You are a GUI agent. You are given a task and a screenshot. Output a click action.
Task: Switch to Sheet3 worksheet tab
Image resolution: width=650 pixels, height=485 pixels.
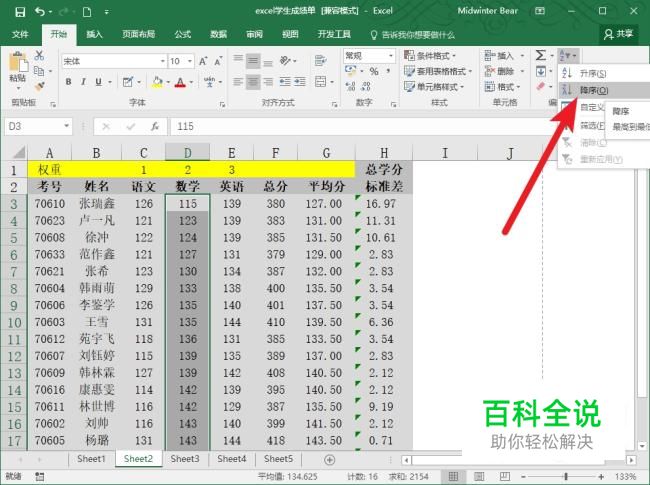(x=185, y=459)
